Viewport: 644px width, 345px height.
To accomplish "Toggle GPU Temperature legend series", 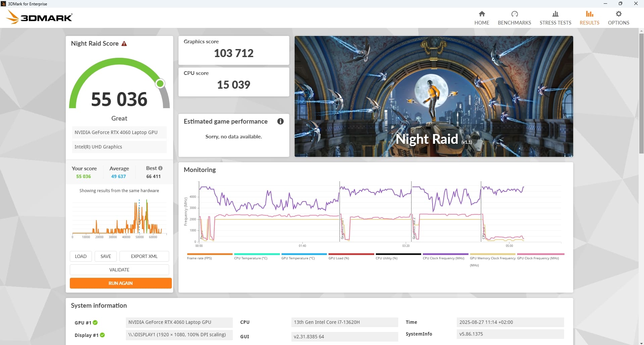I will point(304,257).
